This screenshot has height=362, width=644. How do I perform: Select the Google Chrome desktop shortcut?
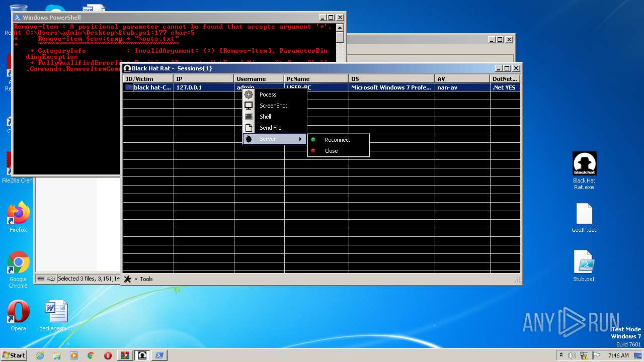(18, 269)
